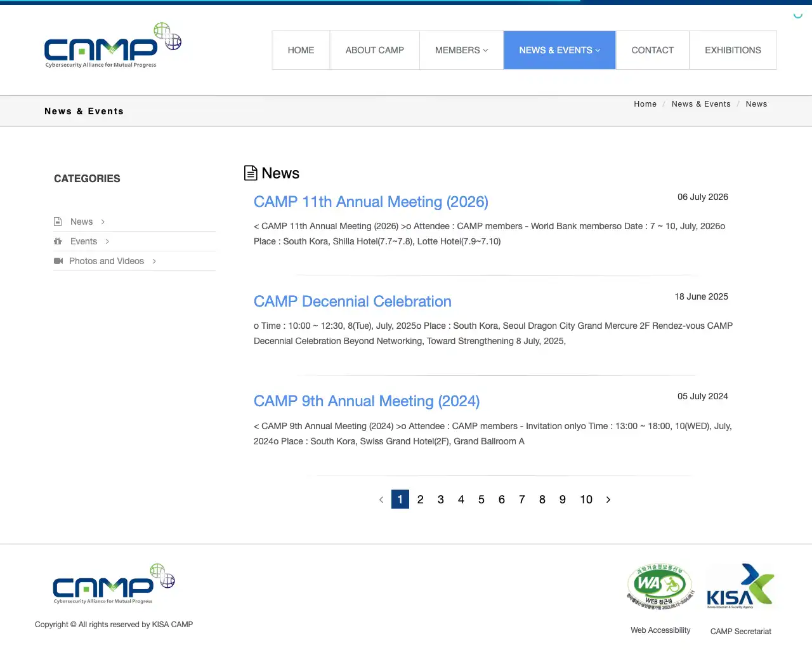The height and width of the screenshot is (650, 812).
Task: Click the chevron after Events category
Action: tap(107, 241)
